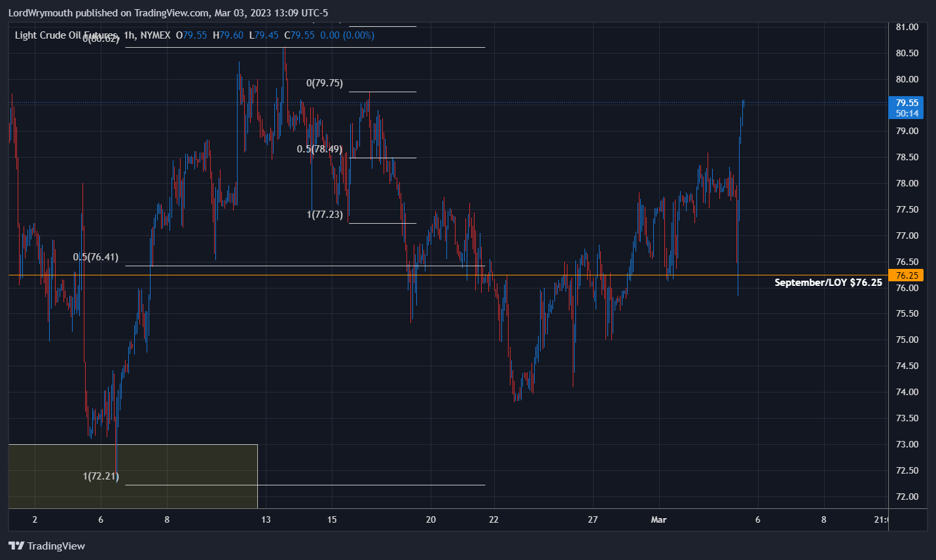
Task: Select the 0(79.75) Fibonacci label
Action: coord(325,83)
